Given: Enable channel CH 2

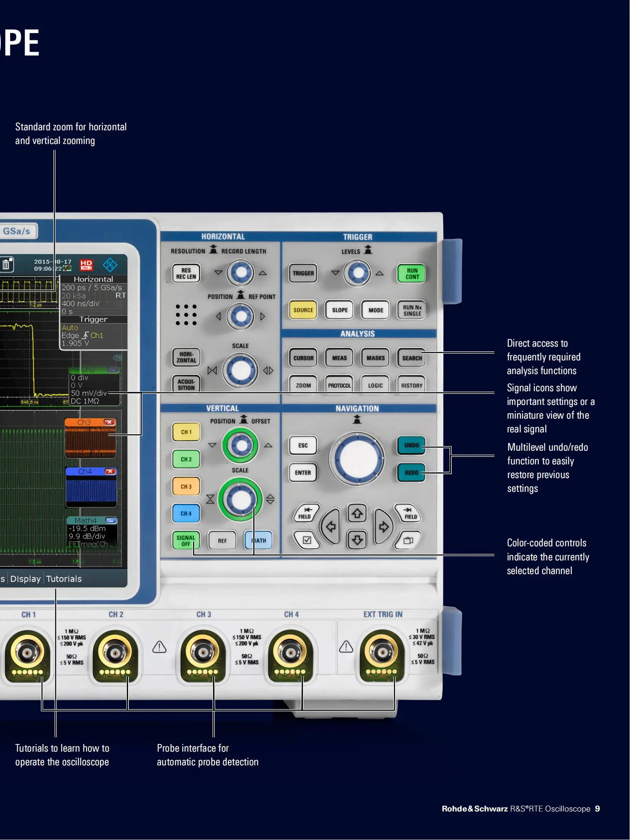Looking at the screenshot, I should (185, 460).
